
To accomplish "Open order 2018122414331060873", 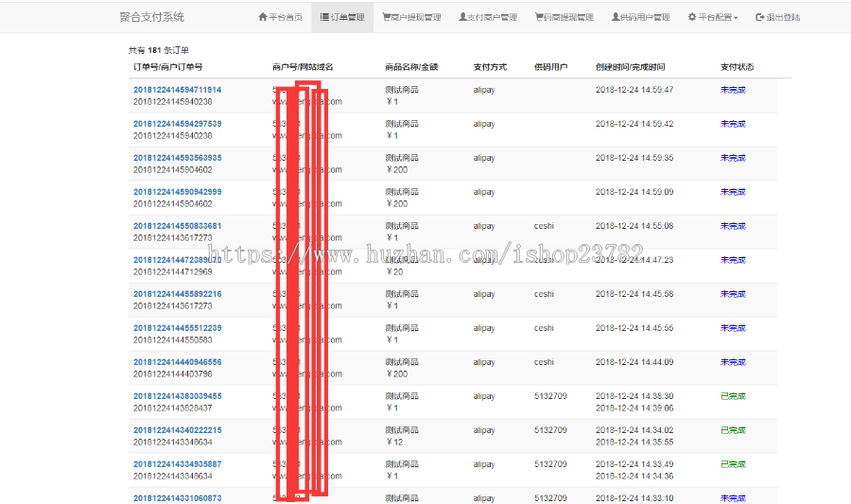I will [x=178, y=498].
